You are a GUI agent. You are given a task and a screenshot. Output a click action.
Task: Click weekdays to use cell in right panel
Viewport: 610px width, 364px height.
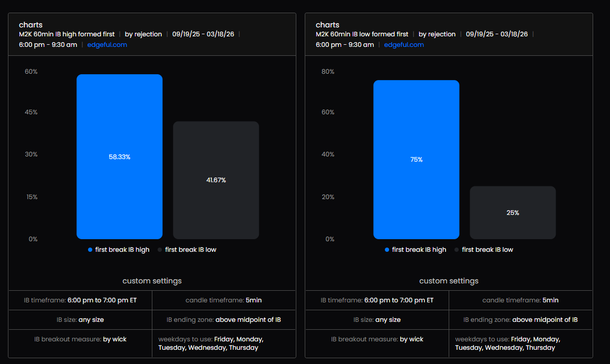(x=520, y=343)
